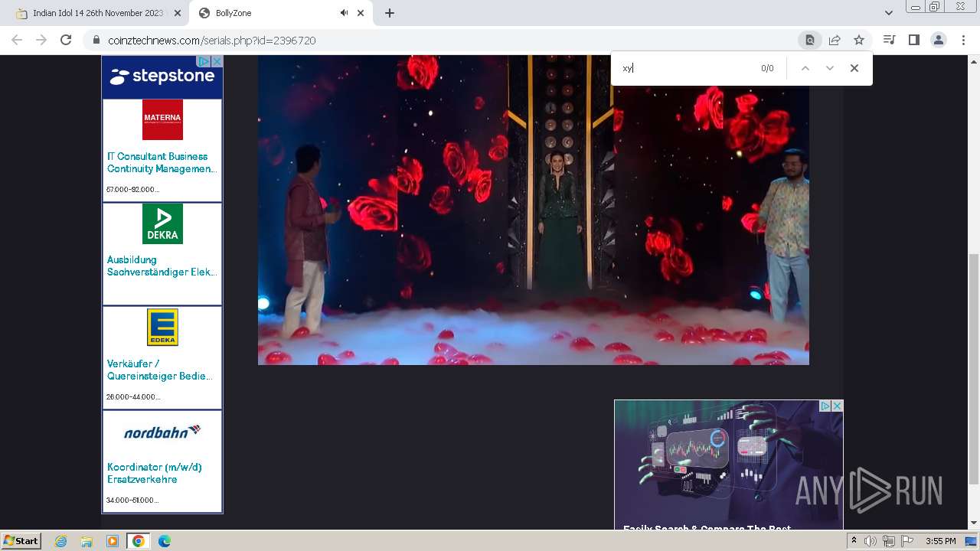Close the Indian Idol 14 tab
Image resolution: width=980 pixels, height=551 pixels.
pyautogui.click(x=178, y=13)
